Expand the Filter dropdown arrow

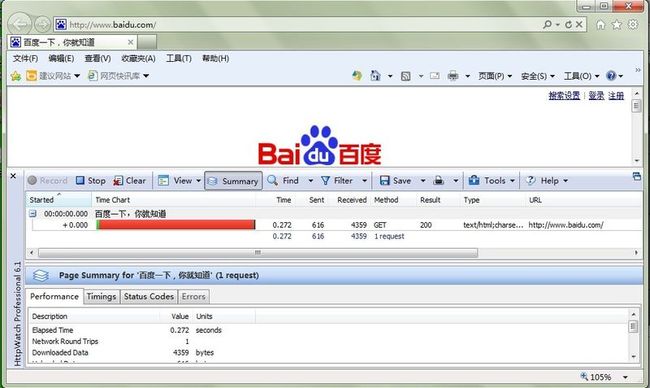pyautogui.click(x=364, y=181)
